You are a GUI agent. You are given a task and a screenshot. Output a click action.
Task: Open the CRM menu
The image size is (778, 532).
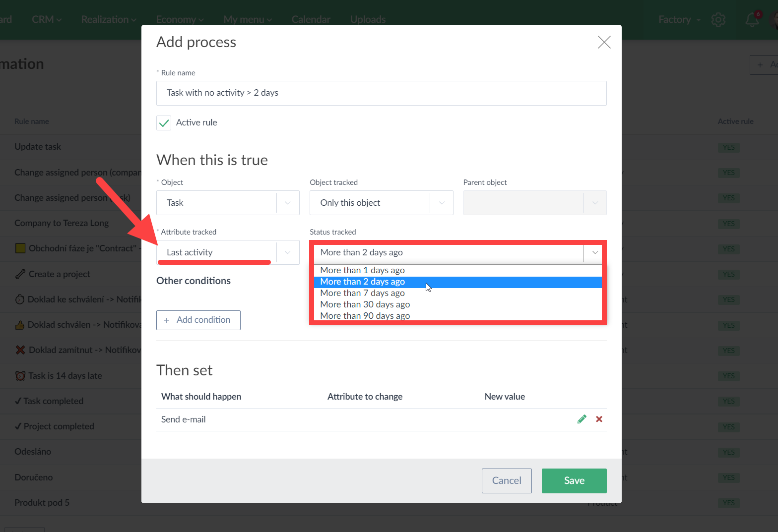point(47,19)
